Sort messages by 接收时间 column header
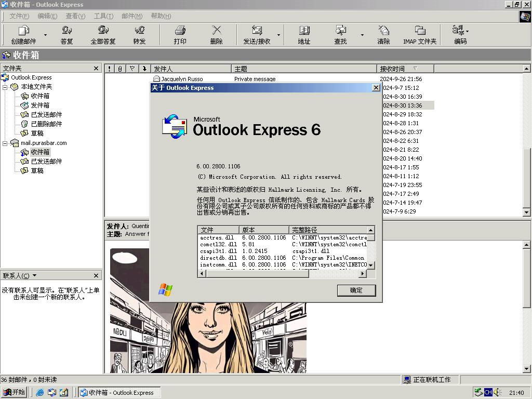This screenshot has height=399, width=532. 405,69
